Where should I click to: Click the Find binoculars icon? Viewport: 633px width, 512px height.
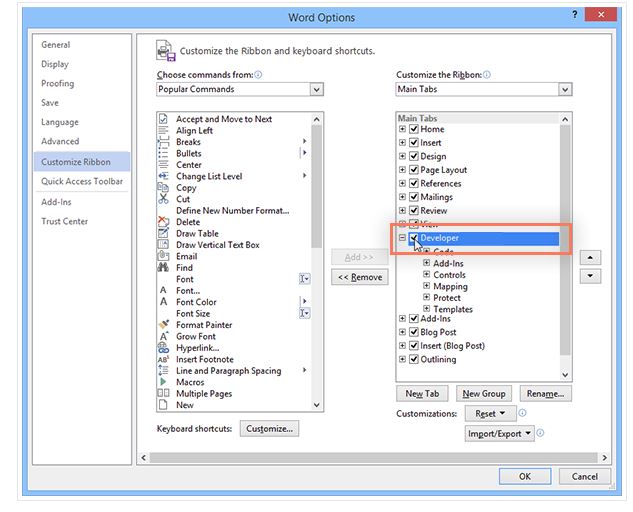[x=163, y=267]
